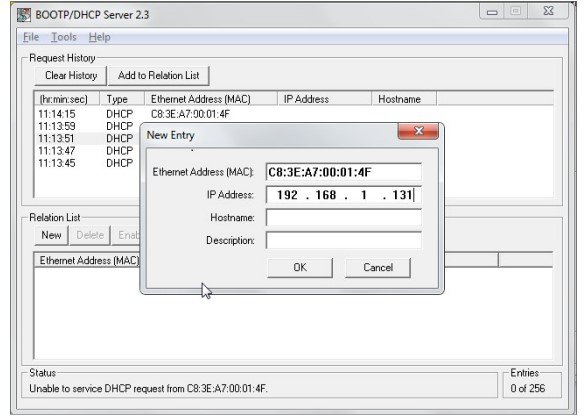This screenshot has width=586, height=419.
Task: Click the Hostname column header
Action: 404,99
